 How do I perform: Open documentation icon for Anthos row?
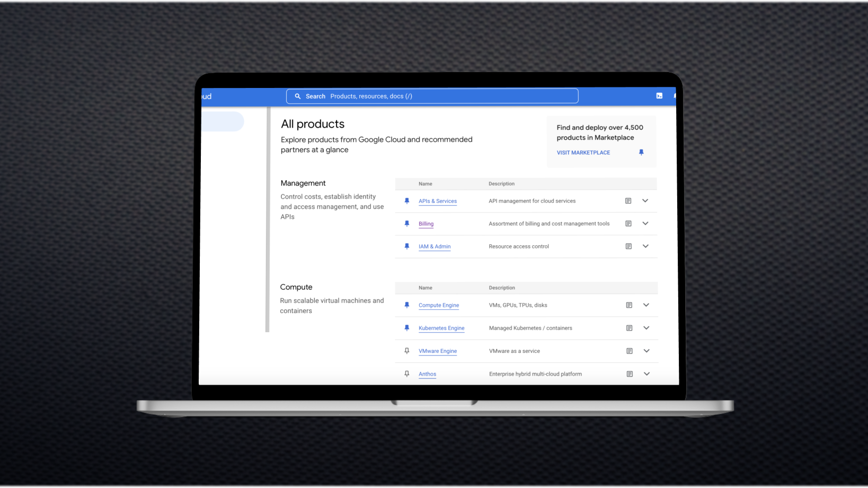630,374
